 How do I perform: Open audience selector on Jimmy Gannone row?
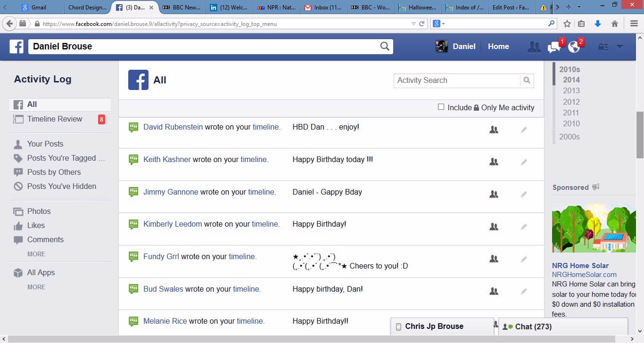coord(494,194)
